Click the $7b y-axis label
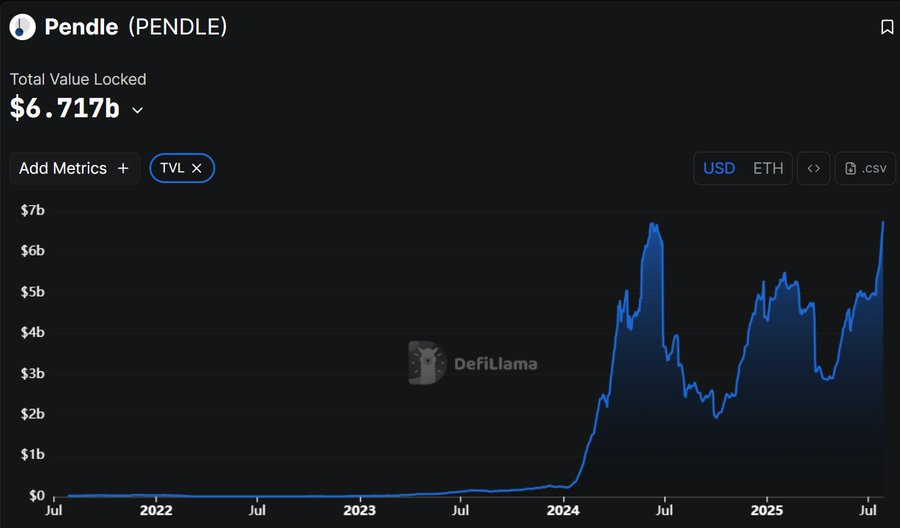Screen dimensions: 900x528 tap(33, 211)
